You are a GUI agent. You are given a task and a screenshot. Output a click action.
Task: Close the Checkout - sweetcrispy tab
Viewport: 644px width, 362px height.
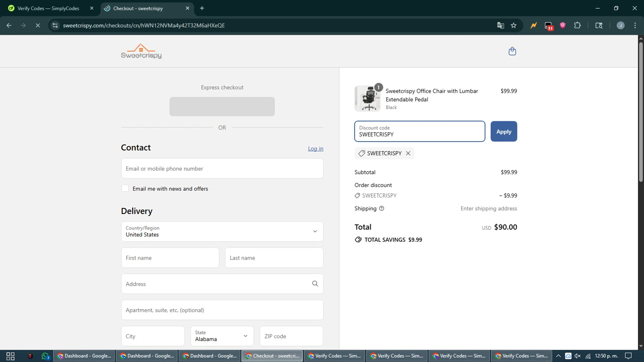coord(187,8)
